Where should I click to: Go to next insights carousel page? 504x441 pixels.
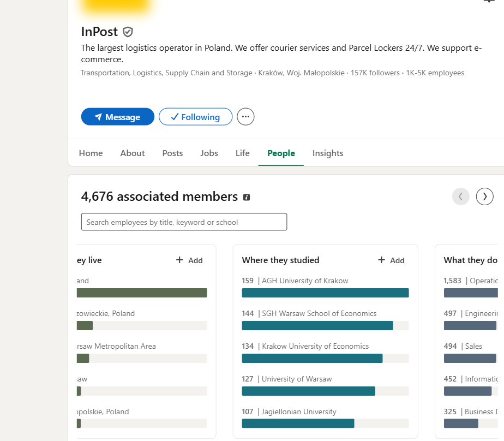484,196
